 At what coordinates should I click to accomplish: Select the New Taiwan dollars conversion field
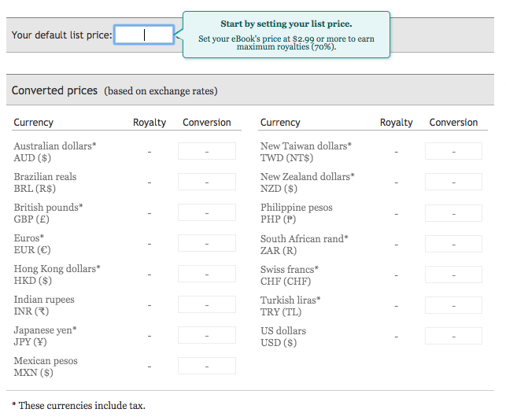pos(453,152)
